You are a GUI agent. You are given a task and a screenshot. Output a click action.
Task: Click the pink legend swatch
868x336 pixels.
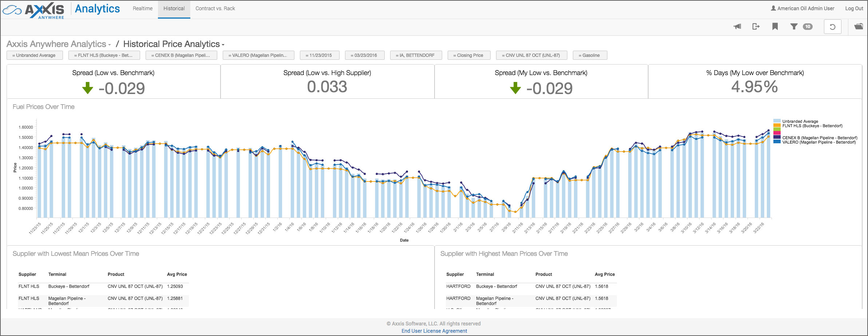coord(777,133)
